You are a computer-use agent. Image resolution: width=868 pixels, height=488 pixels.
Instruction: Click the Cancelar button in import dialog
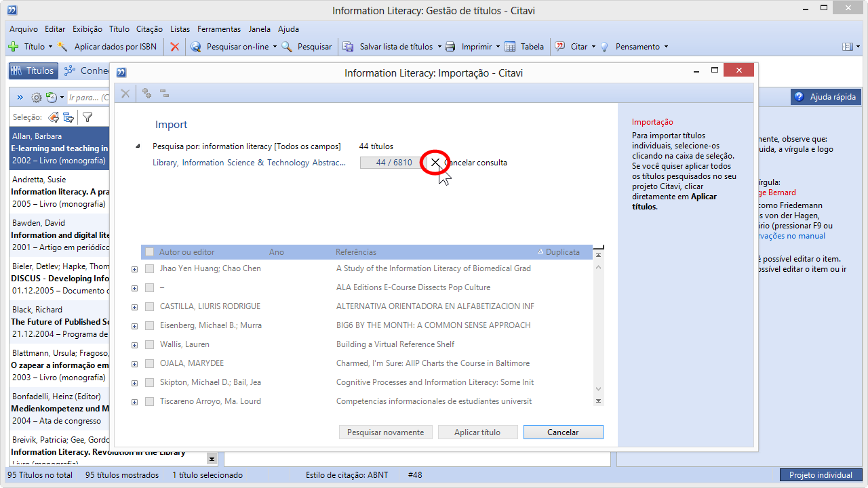click(563, 432)
